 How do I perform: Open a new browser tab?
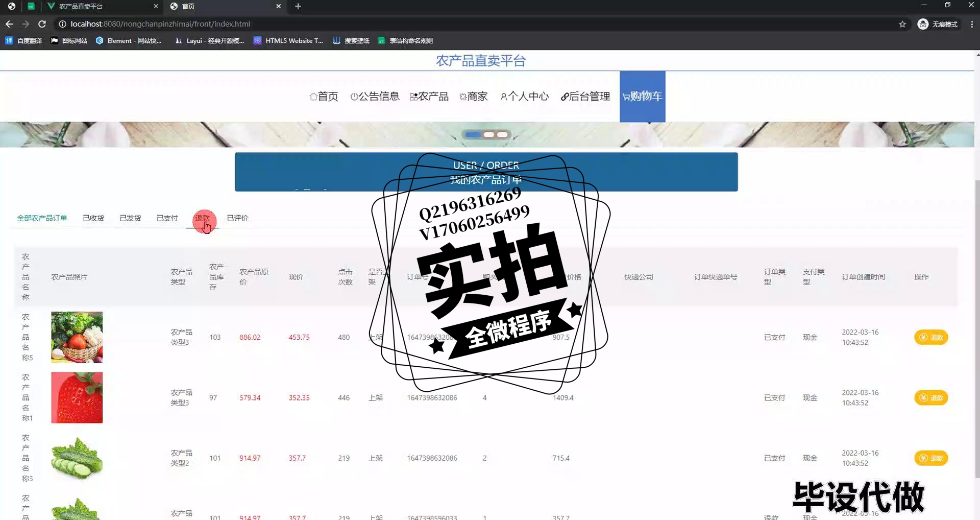pyautogui.click(x=298, y=6)
